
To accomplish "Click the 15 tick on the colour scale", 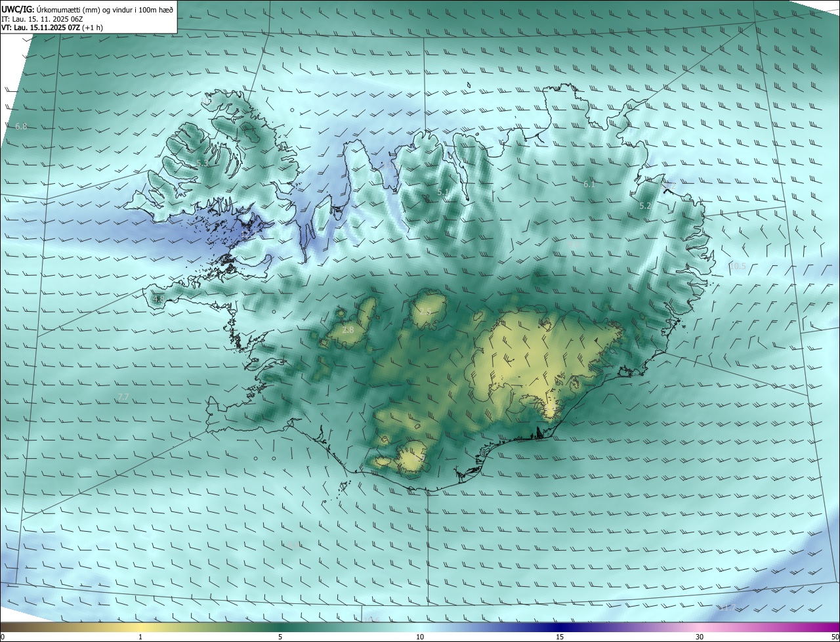I will click(560, 637).
